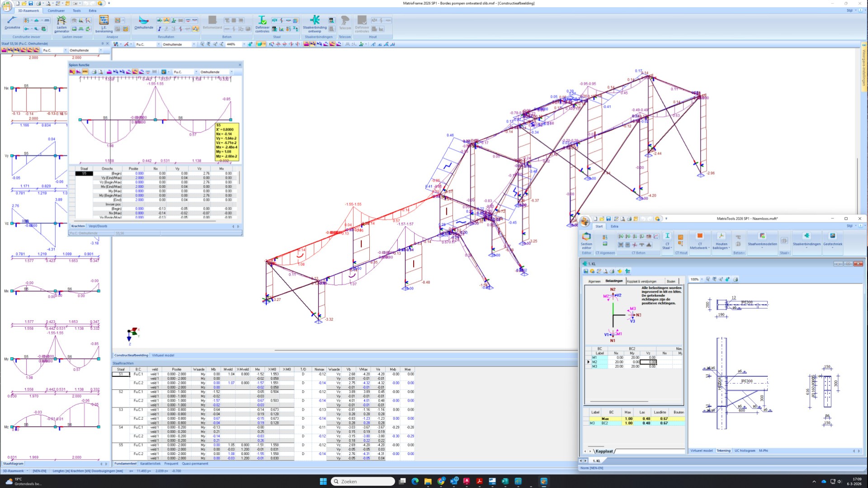This screenshot has height=488, width=868.
Task: Open the 100% zoom dropdown in KL window
Action: [702, 280]
